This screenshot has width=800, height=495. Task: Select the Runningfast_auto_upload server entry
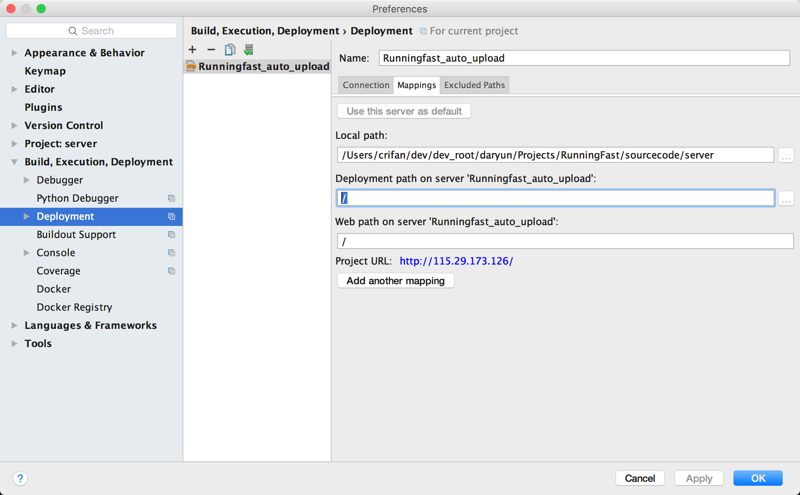[x=263, y=67]
